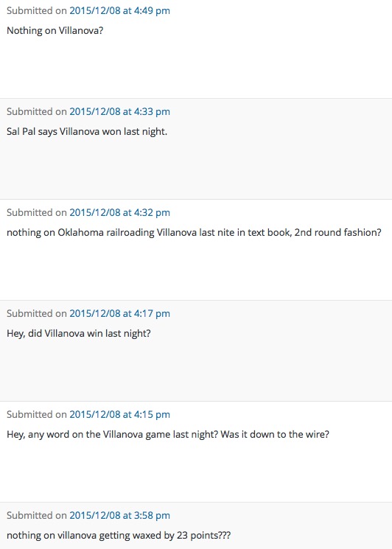Select the 'Was it down to the wire?' comment
The image size is (392, 549).
click(168, 435)
